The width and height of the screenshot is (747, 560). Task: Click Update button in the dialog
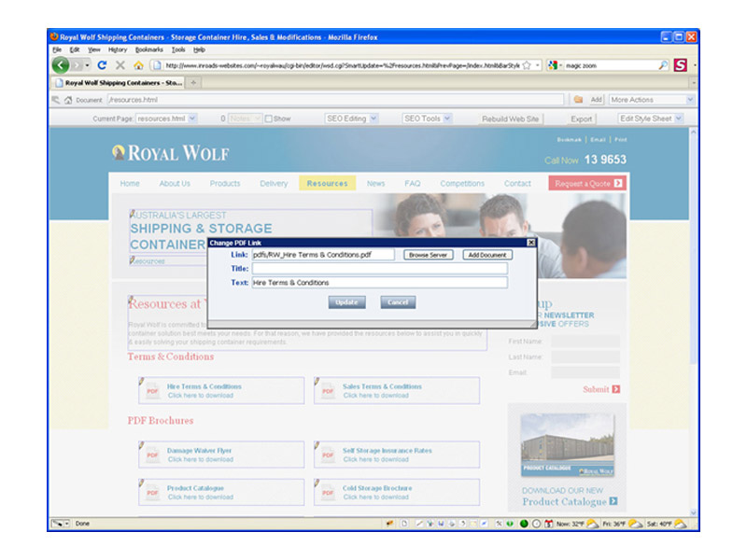346,302
